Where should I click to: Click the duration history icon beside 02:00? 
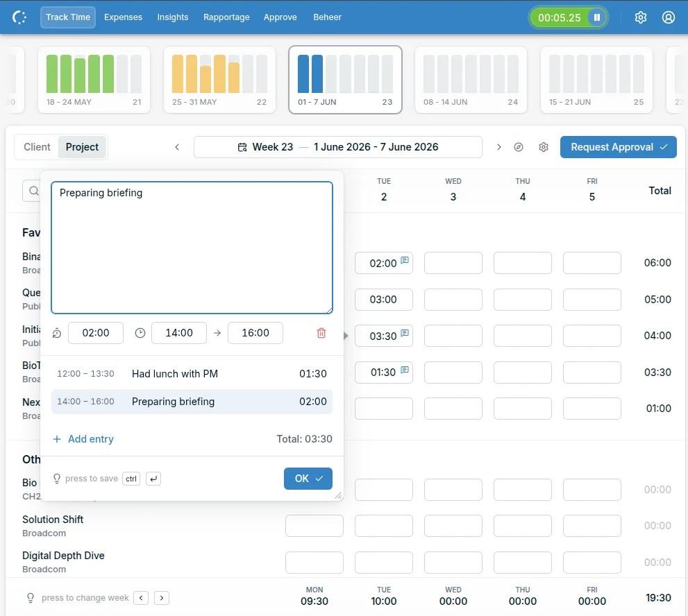[57, 333]
